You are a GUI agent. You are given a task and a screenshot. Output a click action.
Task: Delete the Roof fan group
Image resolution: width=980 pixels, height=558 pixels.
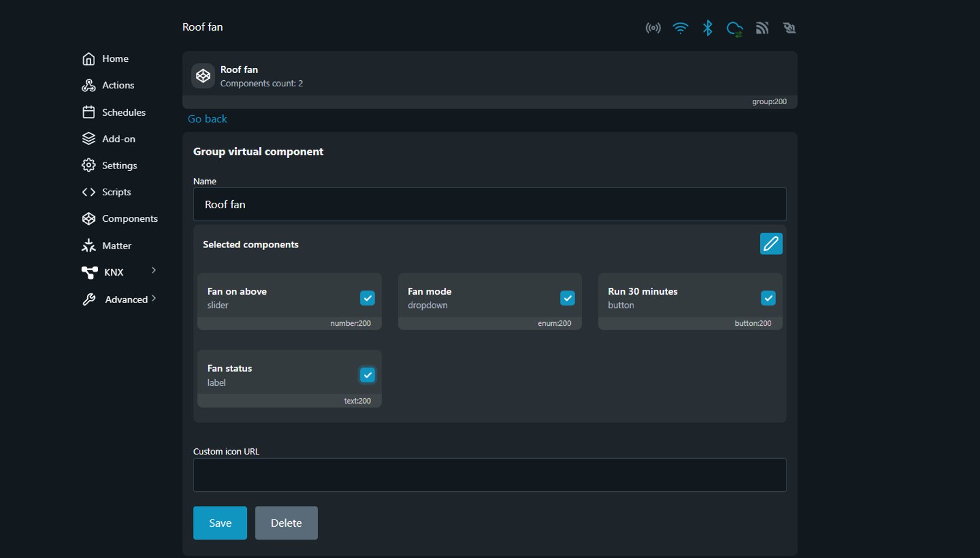[286, 523]
